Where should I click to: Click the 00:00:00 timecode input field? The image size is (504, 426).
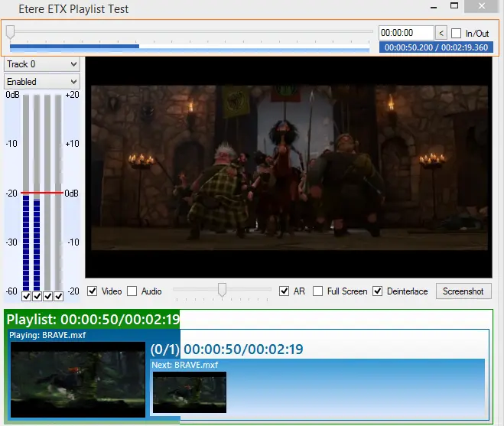(x=405, y=33)
